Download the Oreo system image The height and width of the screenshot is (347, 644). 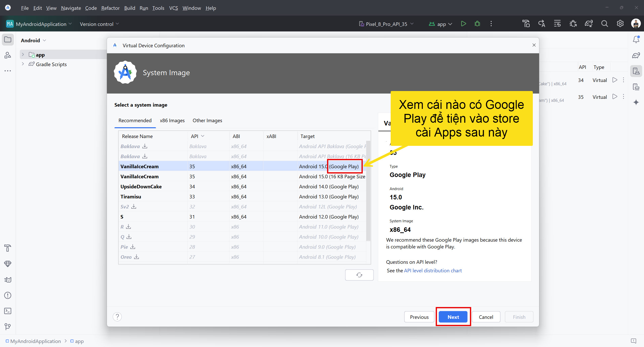pos(137,257)
